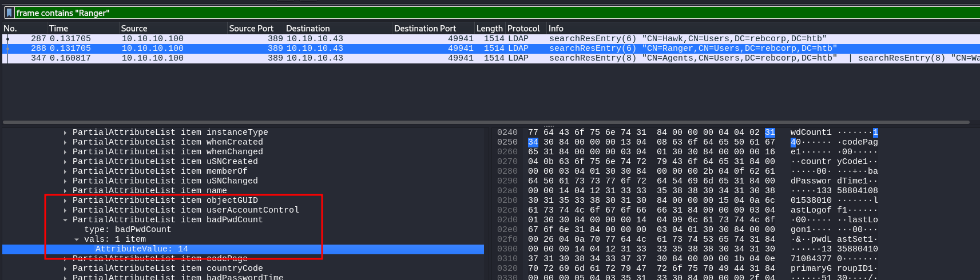Click the Source column header
The image size is (980, 280).
coord(134,28)
